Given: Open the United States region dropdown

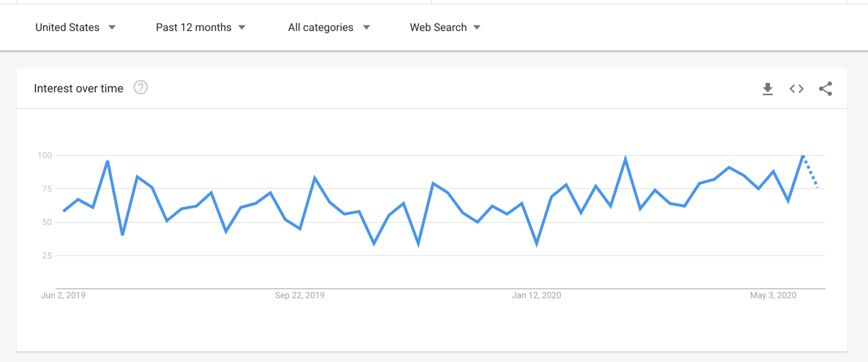Looking at the screenshot, I should point(75,27).
